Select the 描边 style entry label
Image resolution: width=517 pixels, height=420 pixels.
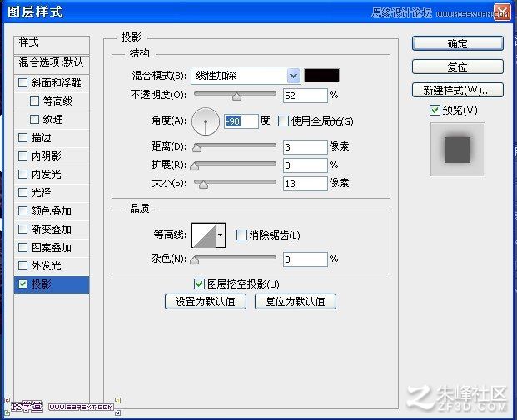(42, 138)
